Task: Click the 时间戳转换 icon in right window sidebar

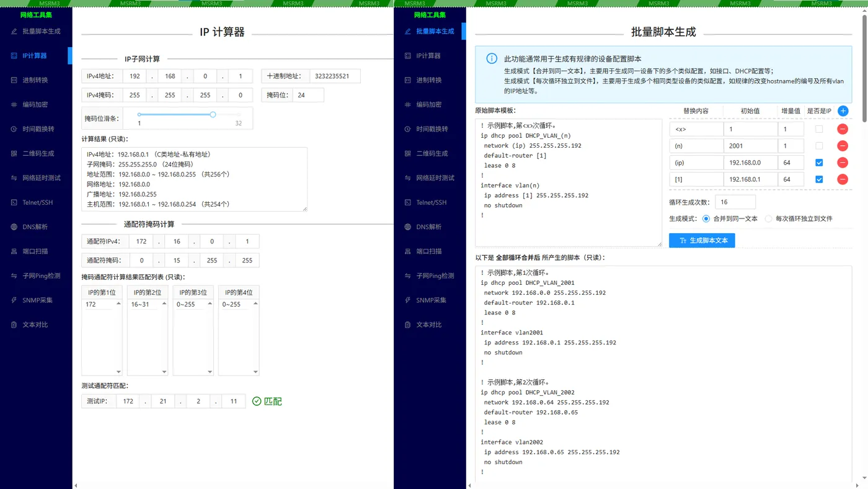Action: 407,129
